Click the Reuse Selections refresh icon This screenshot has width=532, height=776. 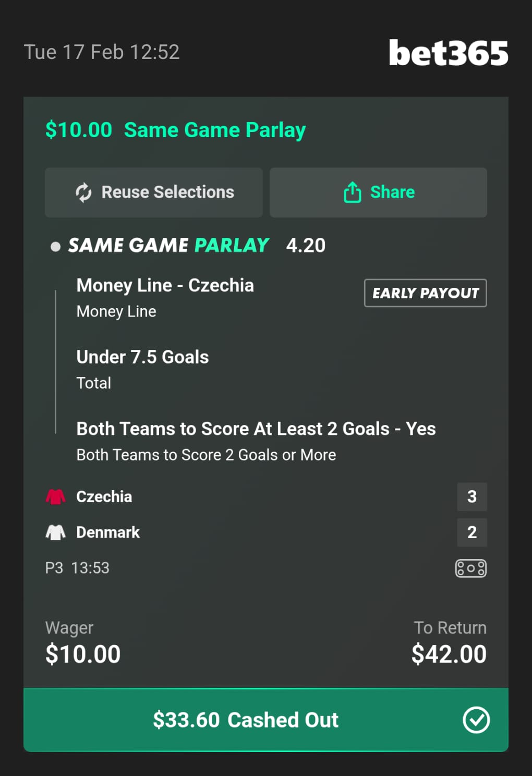pyautogui.click(x=83, y=192)
